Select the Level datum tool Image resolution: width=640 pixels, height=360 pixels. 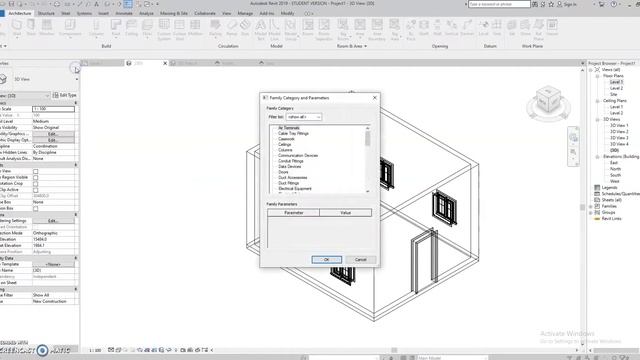coord(483,27)
